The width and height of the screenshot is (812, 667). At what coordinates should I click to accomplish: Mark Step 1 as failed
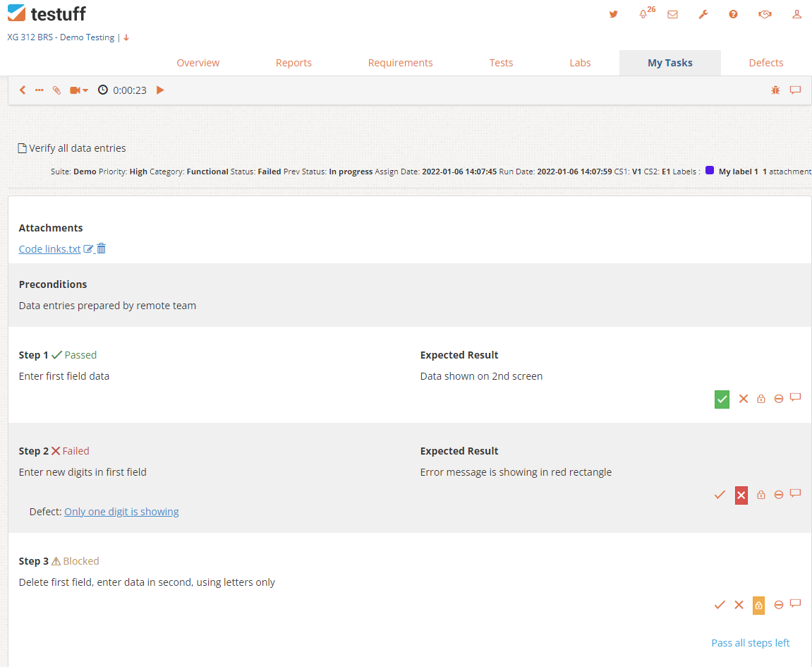point(743,399)
